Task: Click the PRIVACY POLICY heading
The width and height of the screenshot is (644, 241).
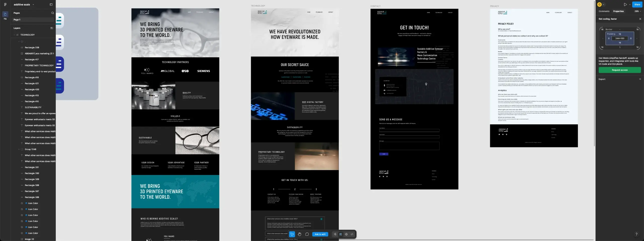Action: coord(506,24)
